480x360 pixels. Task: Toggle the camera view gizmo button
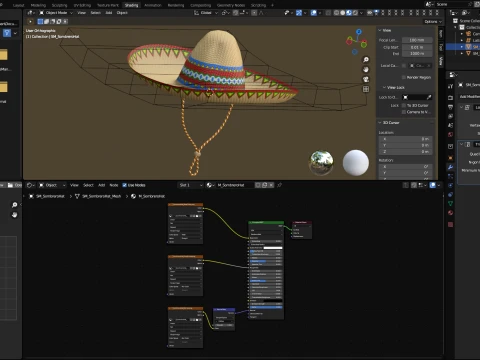tap(366, 79)
